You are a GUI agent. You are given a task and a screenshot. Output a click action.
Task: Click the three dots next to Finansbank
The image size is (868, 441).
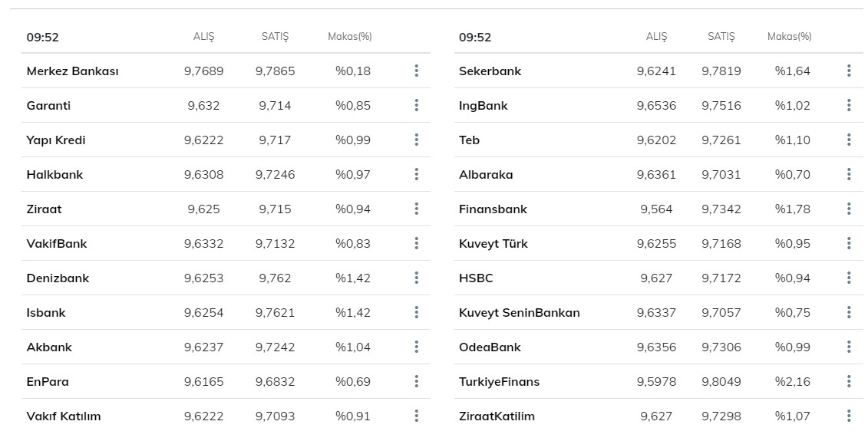849,209
